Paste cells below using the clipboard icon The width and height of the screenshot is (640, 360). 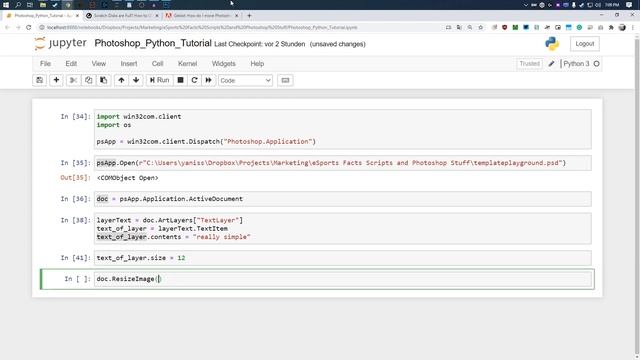(104, 80)
